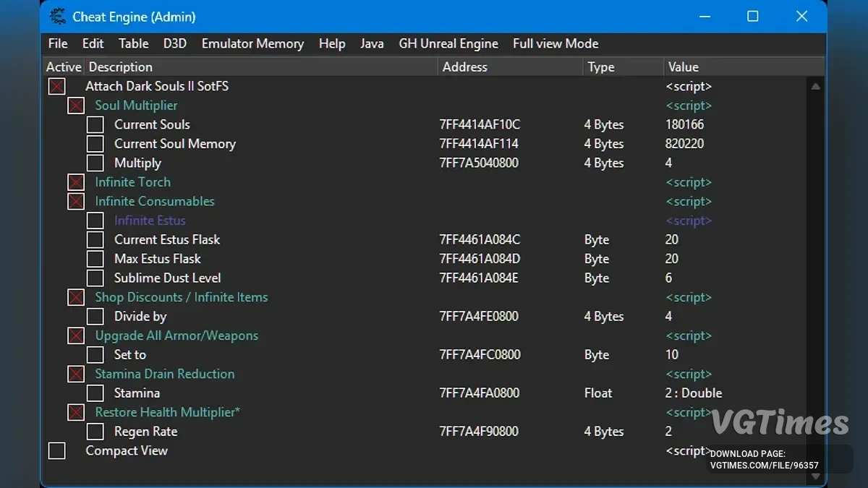Minimize the Cheat Engine window
Viewport: 868px width, 488px height.
[704, 16]
